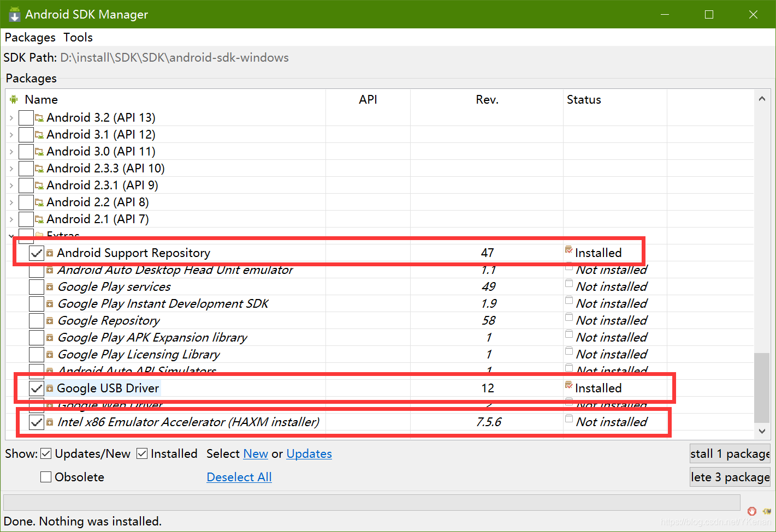776x532 pixels.
Task: Click the Google USB Driver package icon
Action: pos(50,388)
